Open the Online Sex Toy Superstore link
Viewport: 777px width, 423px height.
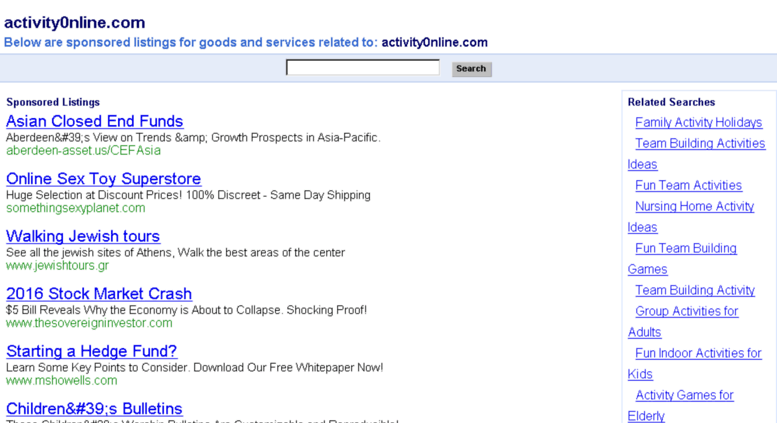[x=103, y=179]
